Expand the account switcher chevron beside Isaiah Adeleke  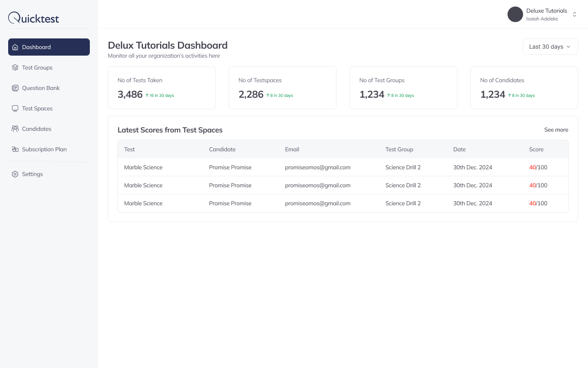click(575, 14)
